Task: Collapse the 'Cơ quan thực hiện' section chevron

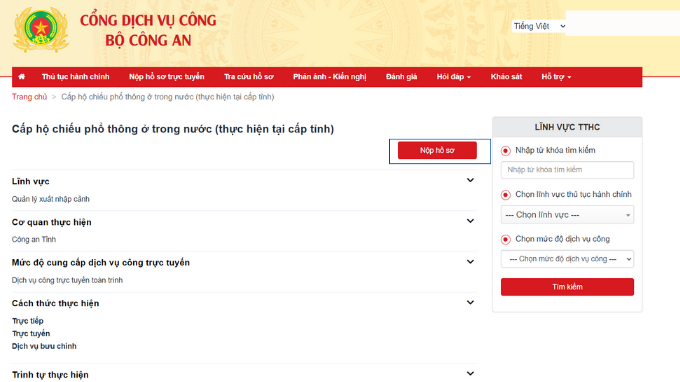Action: point(470,221)
